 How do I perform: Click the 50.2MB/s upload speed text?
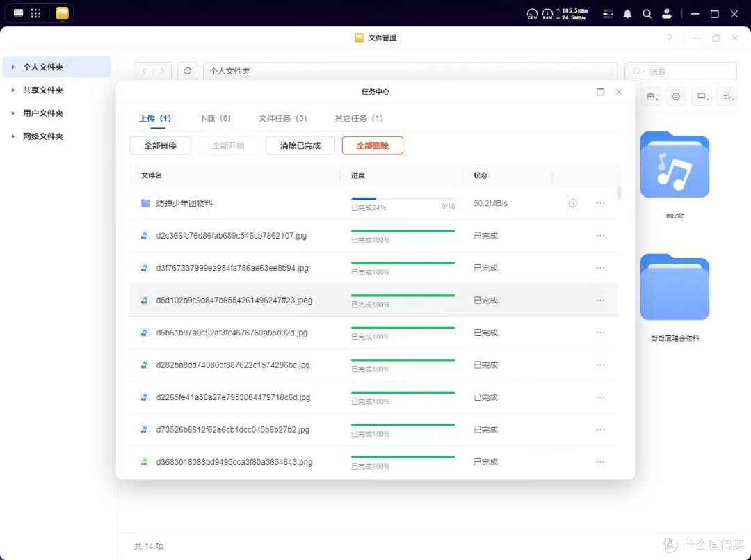click(x=490, y=203)
